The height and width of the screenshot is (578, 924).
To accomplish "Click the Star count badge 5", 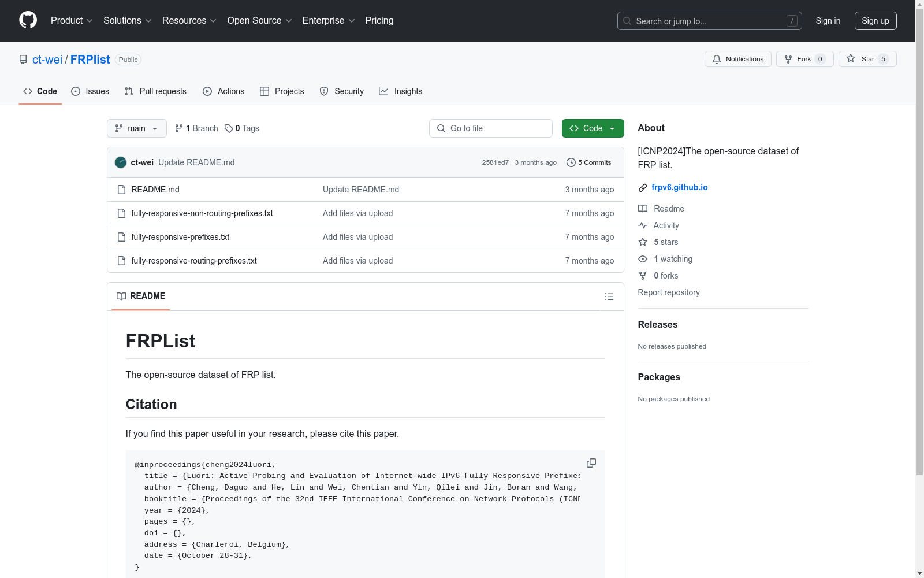I will click(x=883, y=59).
